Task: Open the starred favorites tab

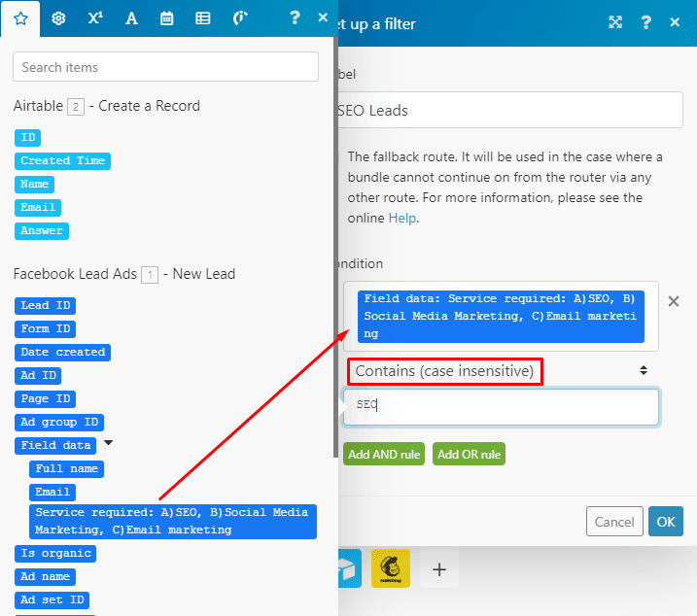Action: (x=20, y=18)
